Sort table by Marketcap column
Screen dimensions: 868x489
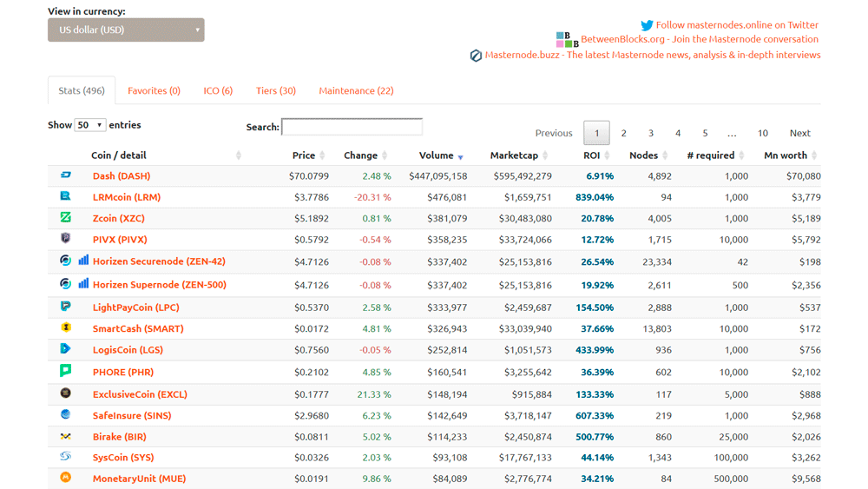[x=519, y=155]
